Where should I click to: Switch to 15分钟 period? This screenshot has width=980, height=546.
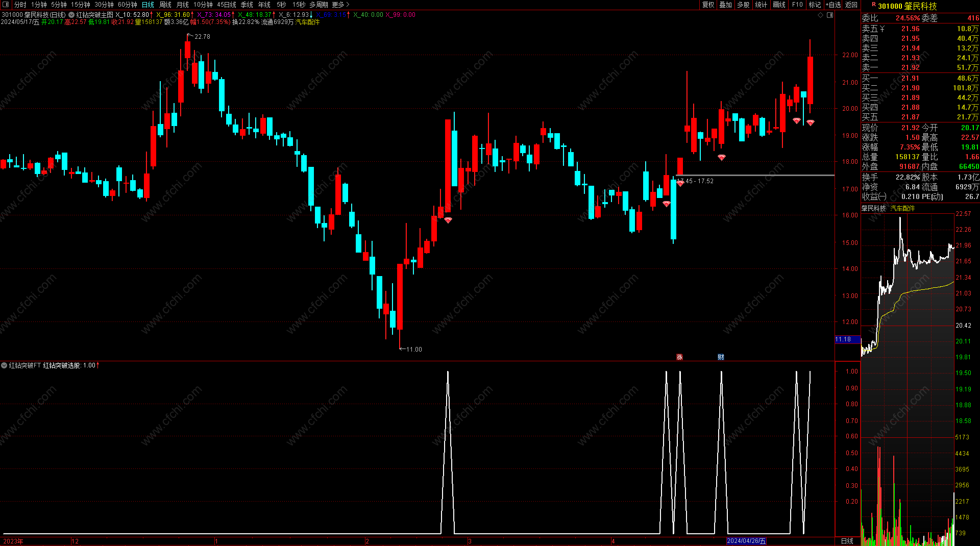(x=81, y=5)
